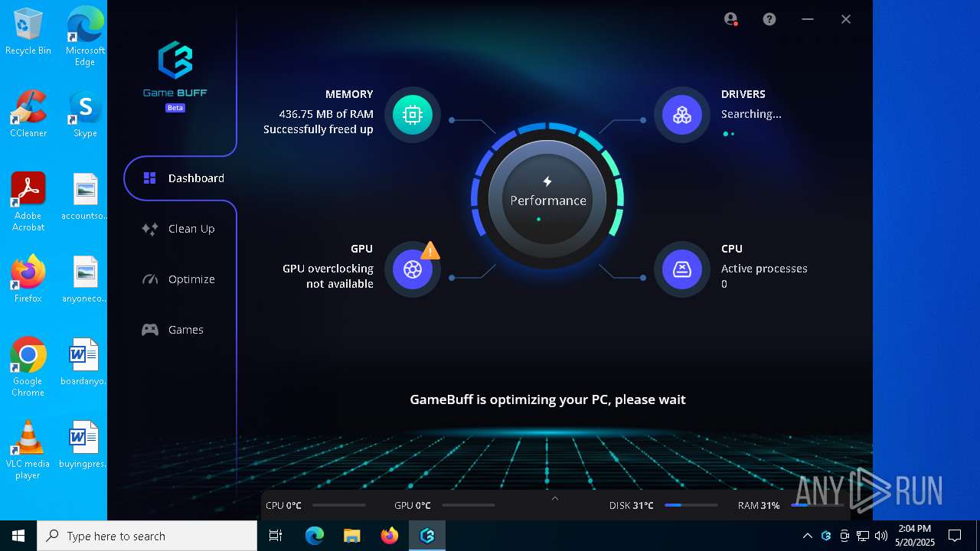Viewport: 980px width, 551px height.
Task: Click the taskbar search box
Action: click(147, 536)
